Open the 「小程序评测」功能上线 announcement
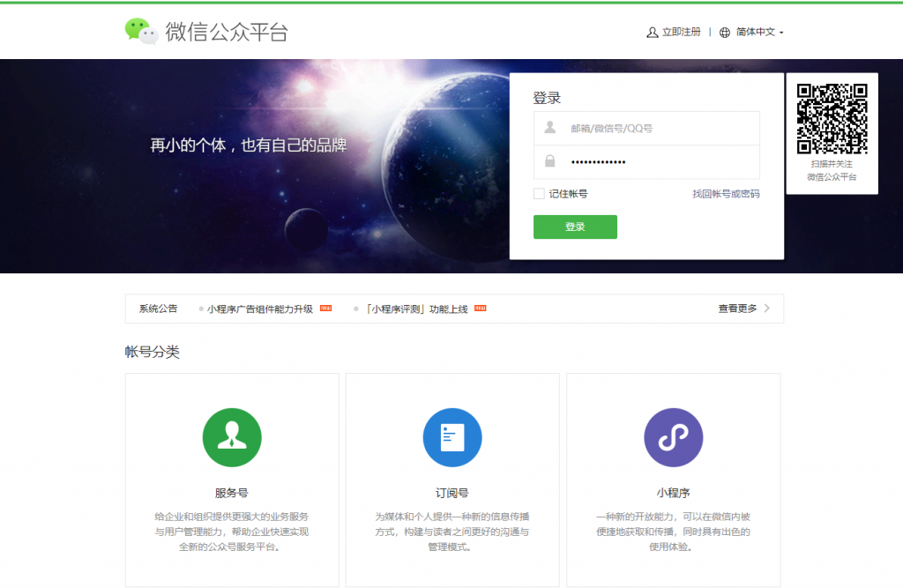Viewport: 903px width, 588px height. 416,309
